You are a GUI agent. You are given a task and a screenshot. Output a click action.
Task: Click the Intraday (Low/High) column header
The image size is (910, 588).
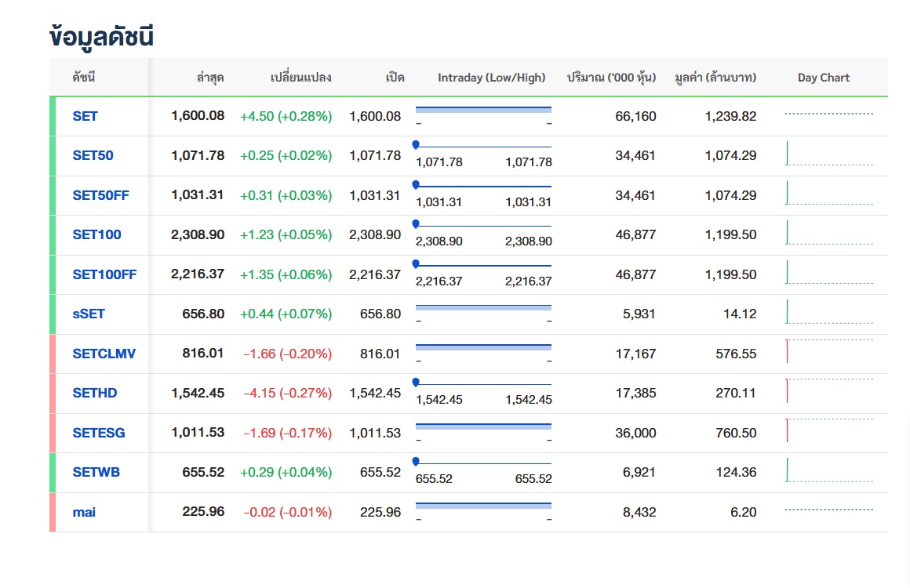pyautogui.click(x=492, y=78)
